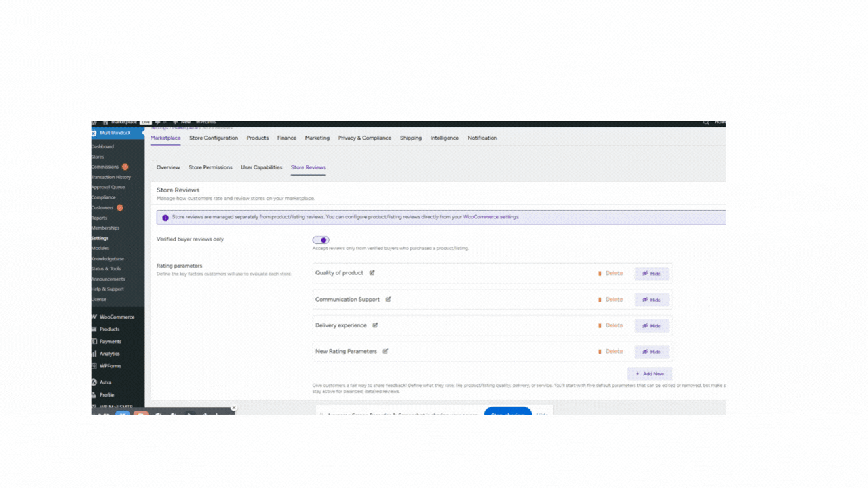This screenshot has width=868, height=488.
Task: Edit the Delivery experience parameter name
Action: click(x=375, y=325)
